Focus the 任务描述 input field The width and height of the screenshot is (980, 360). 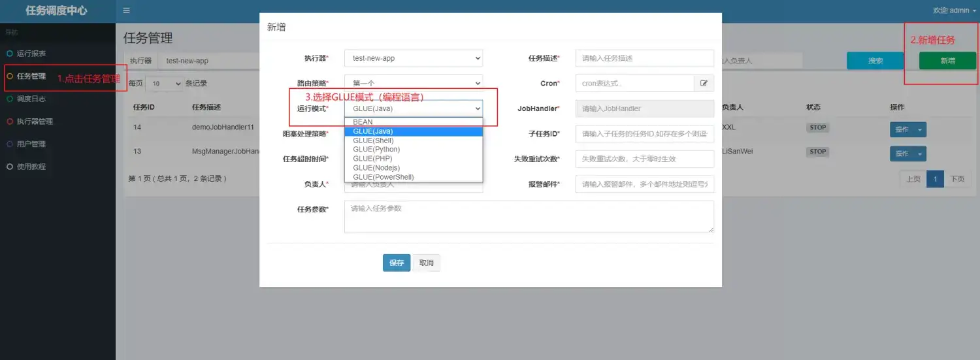pyautogui.click(x=645, y=58)
